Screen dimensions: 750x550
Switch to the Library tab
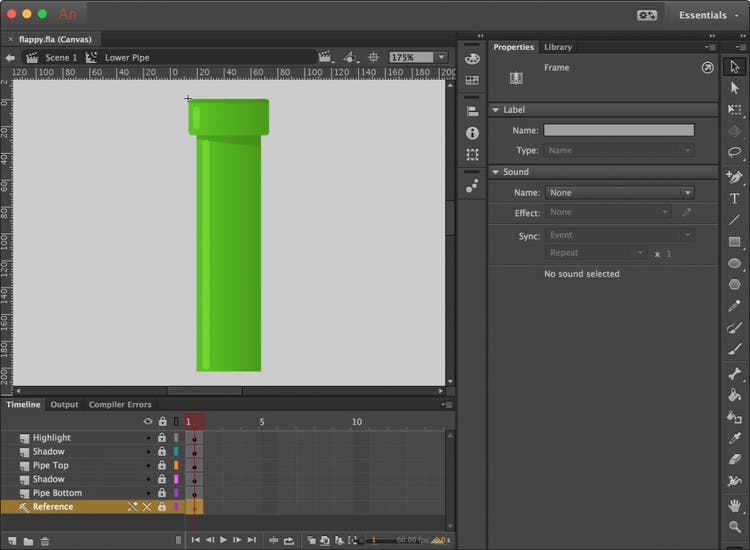coord(558,47)
